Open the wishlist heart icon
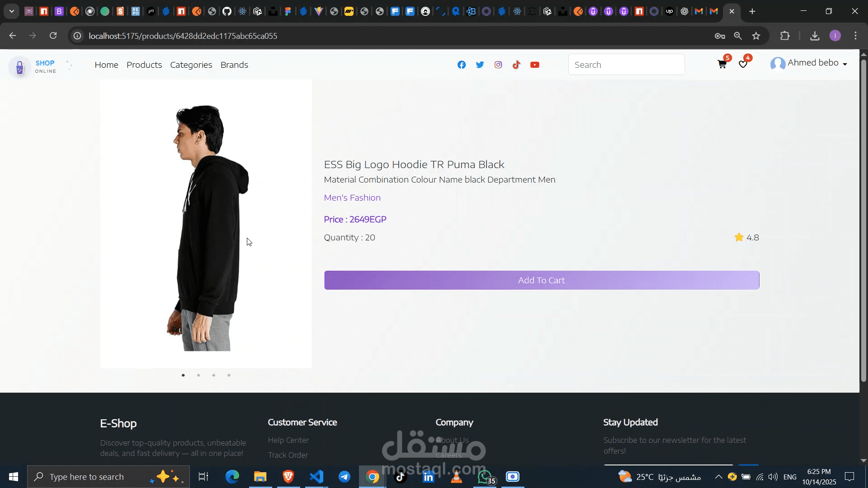This screenshot has width=868, height=488. click(743, 64)
